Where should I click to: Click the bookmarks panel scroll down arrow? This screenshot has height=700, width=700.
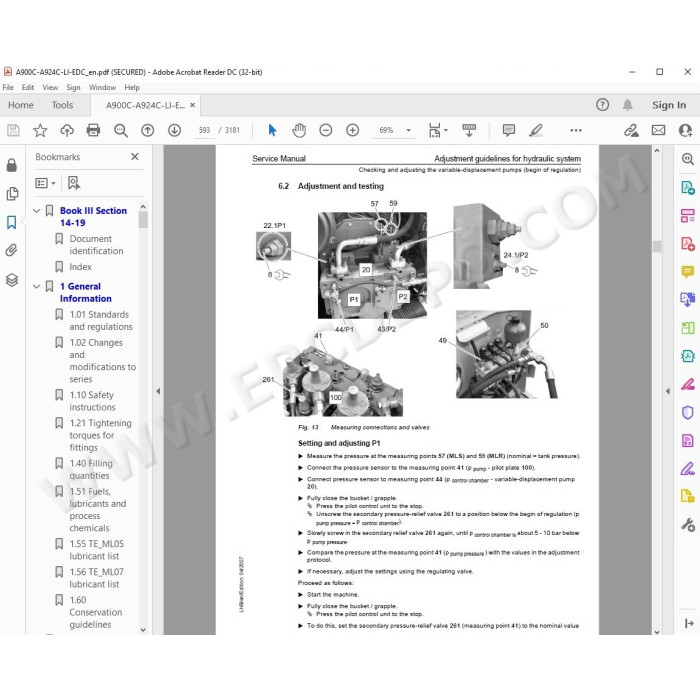click(143, 630)
